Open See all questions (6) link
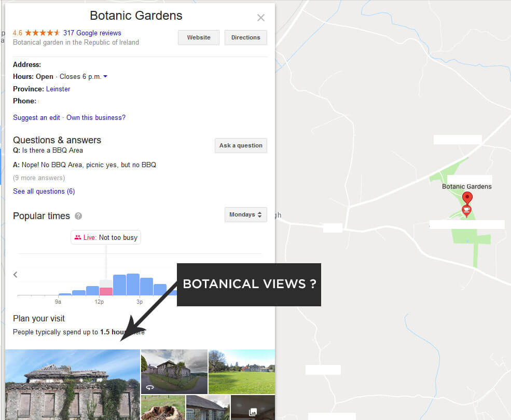The width and height of the screenshot is (511, 420). pyautogui.click(x=44, y=192)
